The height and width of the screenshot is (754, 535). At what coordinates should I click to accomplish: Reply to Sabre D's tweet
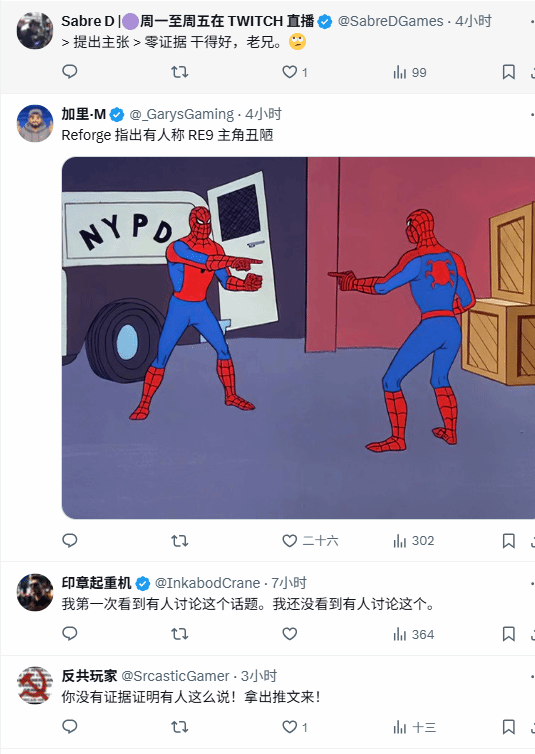click(70, 72)
